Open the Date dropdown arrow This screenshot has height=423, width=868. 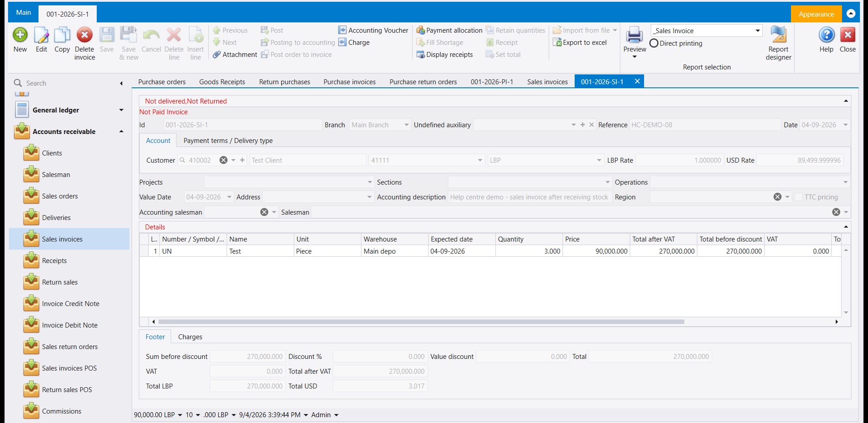coord(846,125)
